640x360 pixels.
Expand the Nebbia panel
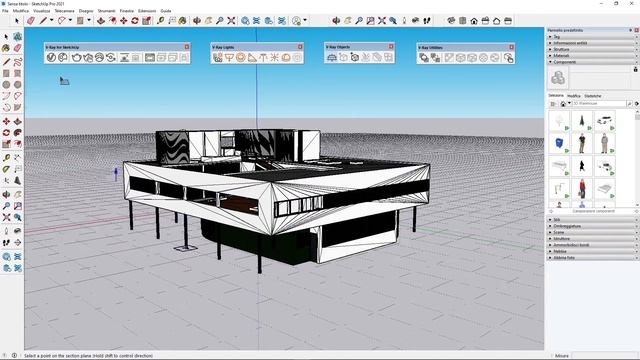(592, 251)
